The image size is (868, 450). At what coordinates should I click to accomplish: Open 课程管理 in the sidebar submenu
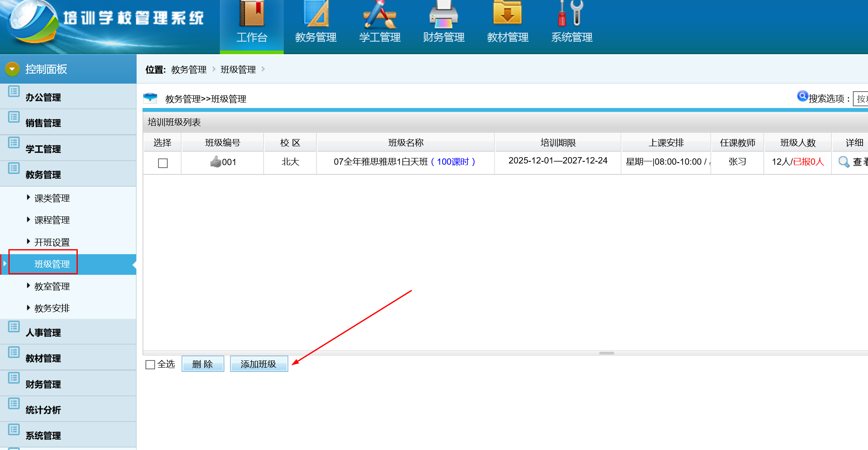tap(52, 220)
